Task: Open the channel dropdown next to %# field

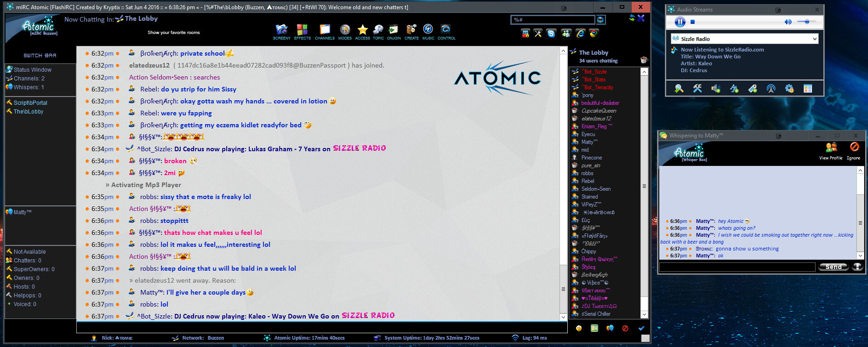Action: click(x=600, y=20)
